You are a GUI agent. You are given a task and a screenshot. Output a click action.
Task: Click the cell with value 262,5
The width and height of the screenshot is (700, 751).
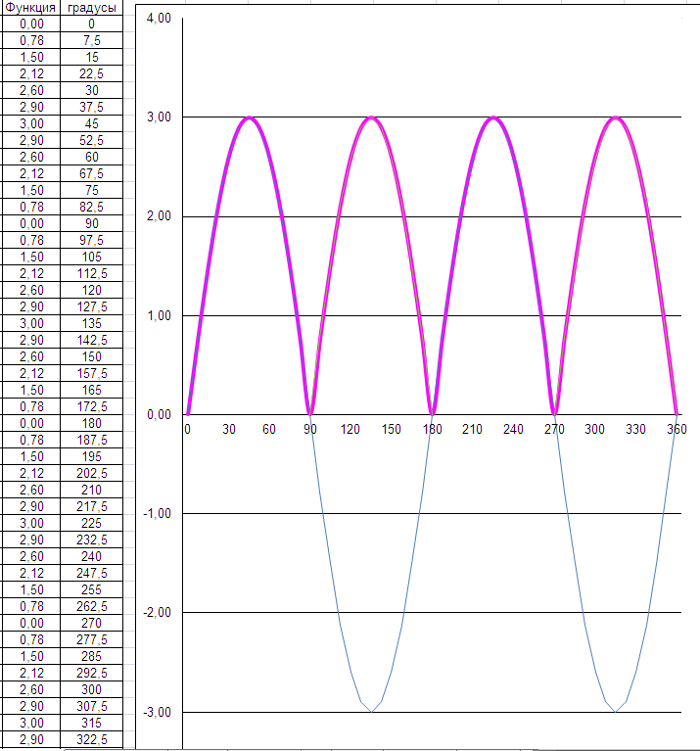point(91,606)
